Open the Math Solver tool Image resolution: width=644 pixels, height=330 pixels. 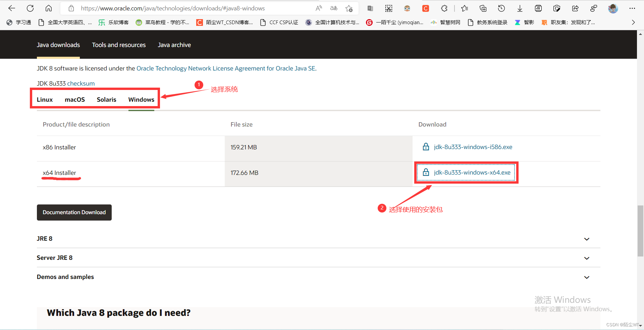[538, 8]
